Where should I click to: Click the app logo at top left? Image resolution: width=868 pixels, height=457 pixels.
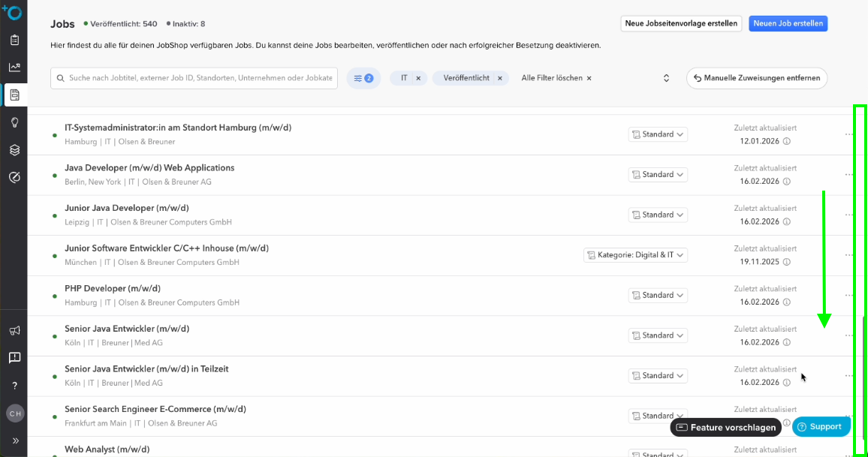tap(12, 11)
